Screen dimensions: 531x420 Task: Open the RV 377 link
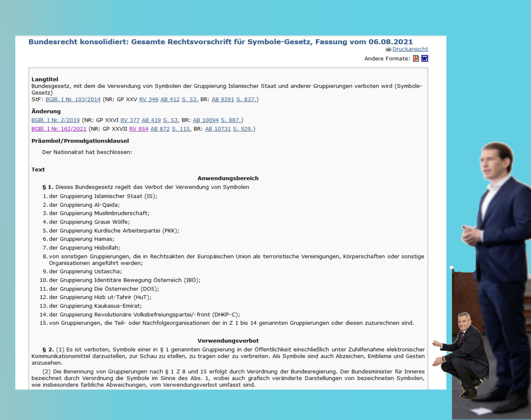click(130, 120)
